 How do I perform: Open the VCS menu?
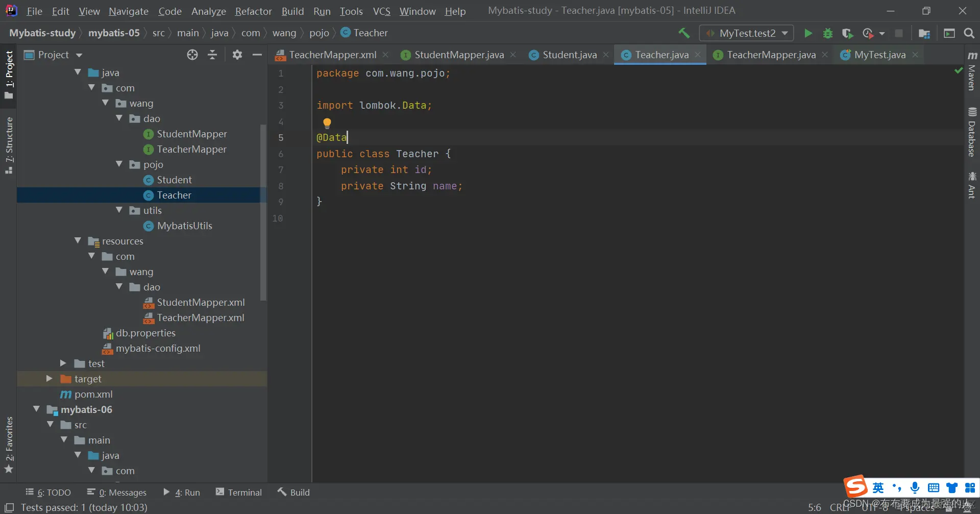click(x=381, y=11)
